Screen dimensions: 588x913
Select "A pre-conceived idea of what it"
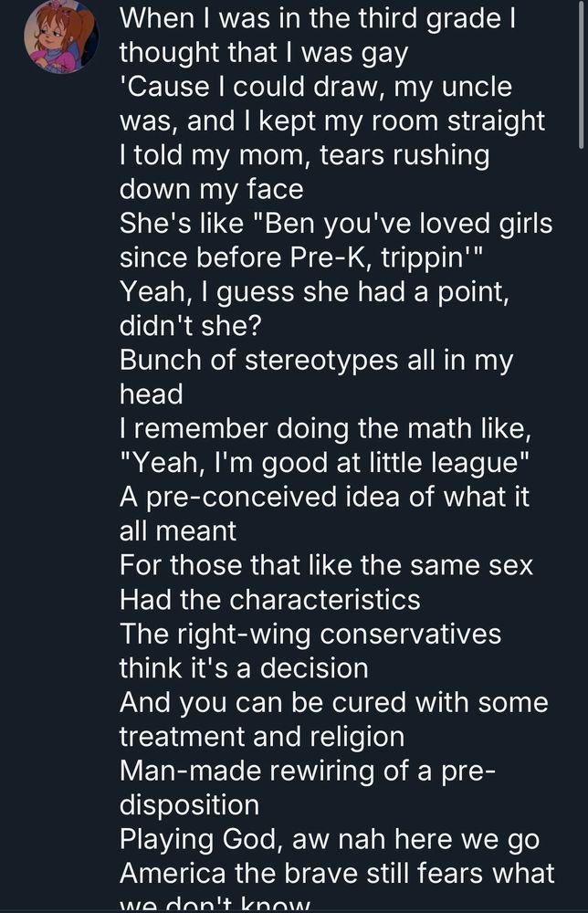point(324,498)
